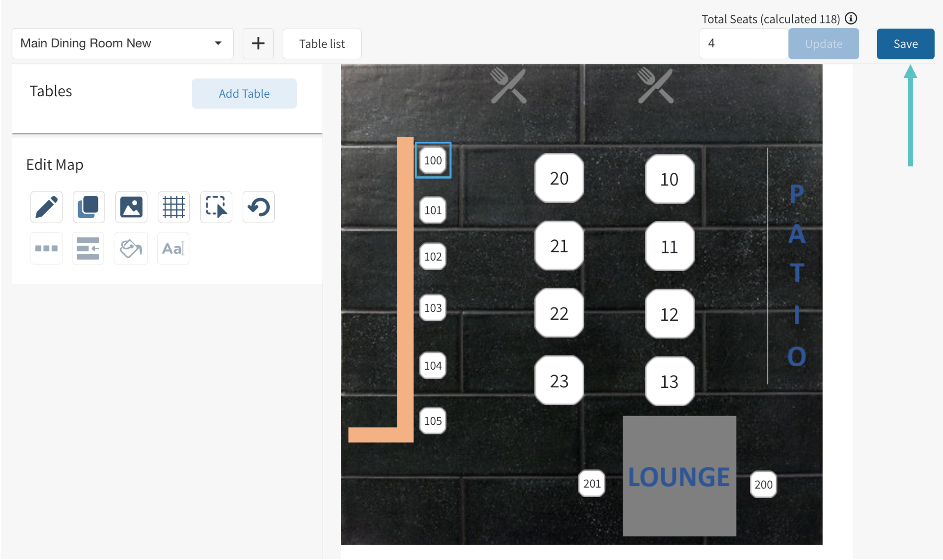Open the Table list view
Screen dimensions: 943x560
point(322,44)
